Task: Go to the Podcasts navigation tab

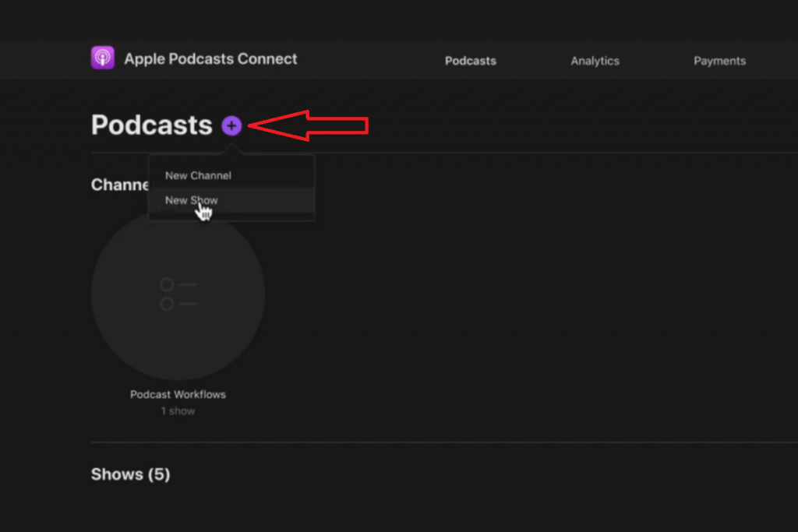Action: click(x=470, y=61)
